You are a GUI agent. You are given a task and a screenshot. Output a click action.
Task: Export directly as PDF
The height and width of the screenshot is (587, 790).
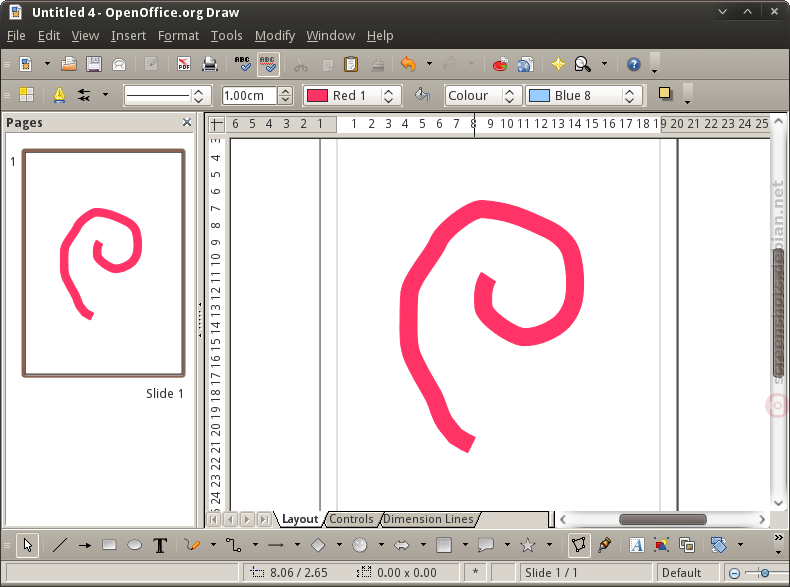click(x=184, y=64)
